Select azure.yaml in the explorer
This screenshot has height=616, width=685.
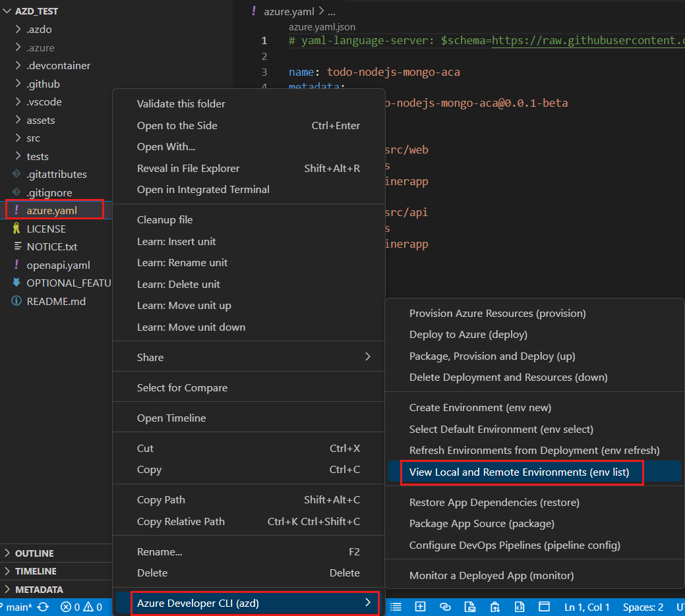click(x=51, y=210)
